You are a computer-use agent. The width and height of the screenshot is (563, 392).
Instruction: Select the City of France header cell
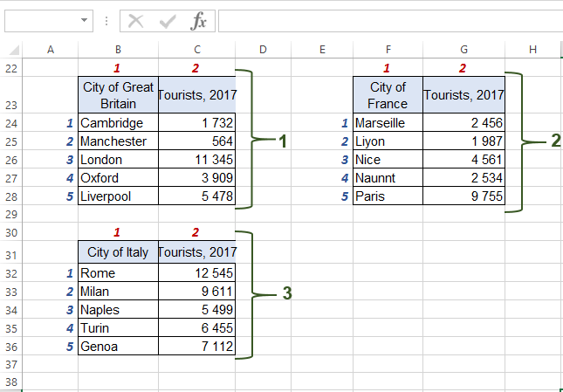[388, 95]
